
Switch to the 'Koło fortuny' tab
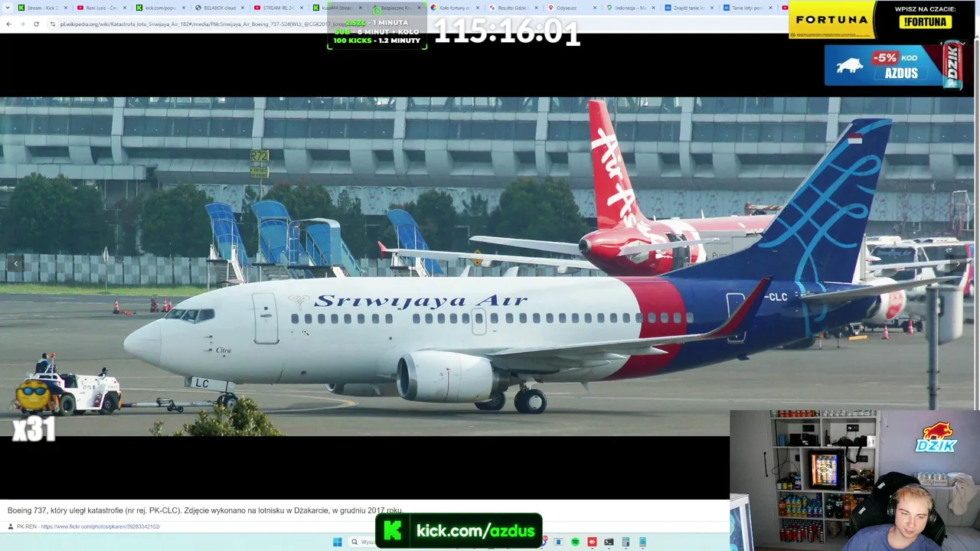tap(455, 8)
